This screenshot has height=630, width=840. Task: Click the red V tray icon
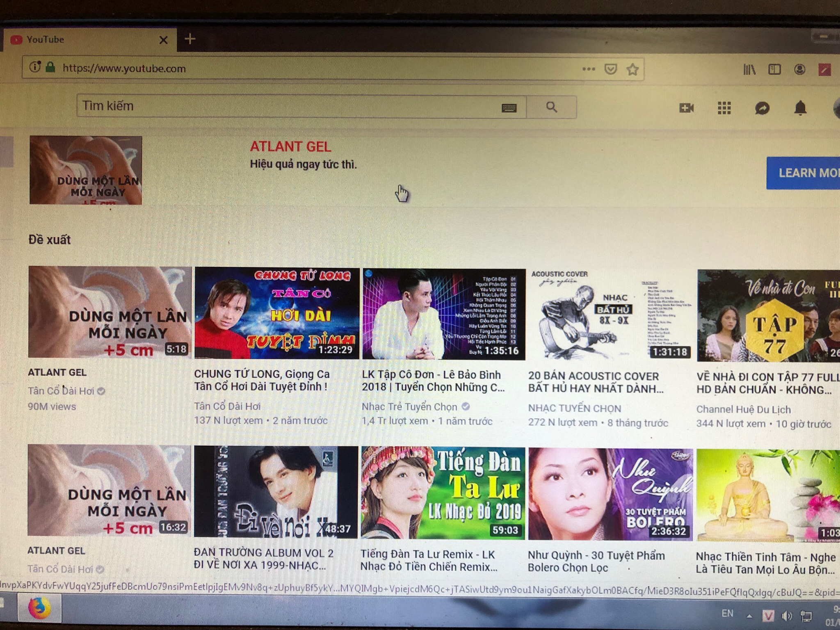(768, 616)
